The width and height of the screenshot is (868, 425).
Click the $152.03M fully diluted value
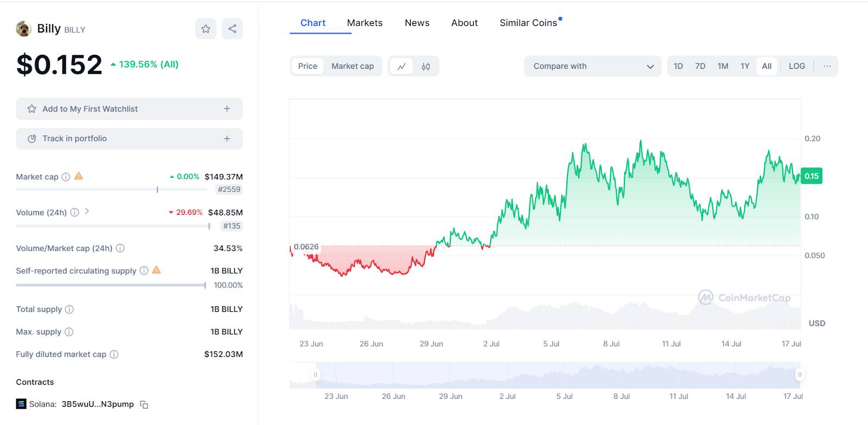click(x=224, y=355)
